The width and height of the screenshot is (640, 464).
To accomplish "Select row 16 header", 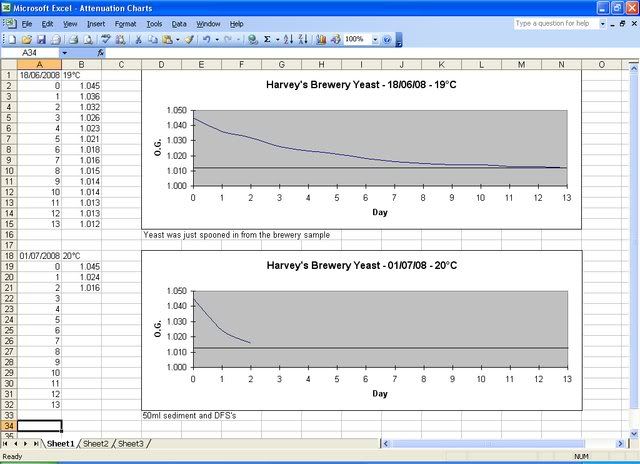I will click(9, 235).
